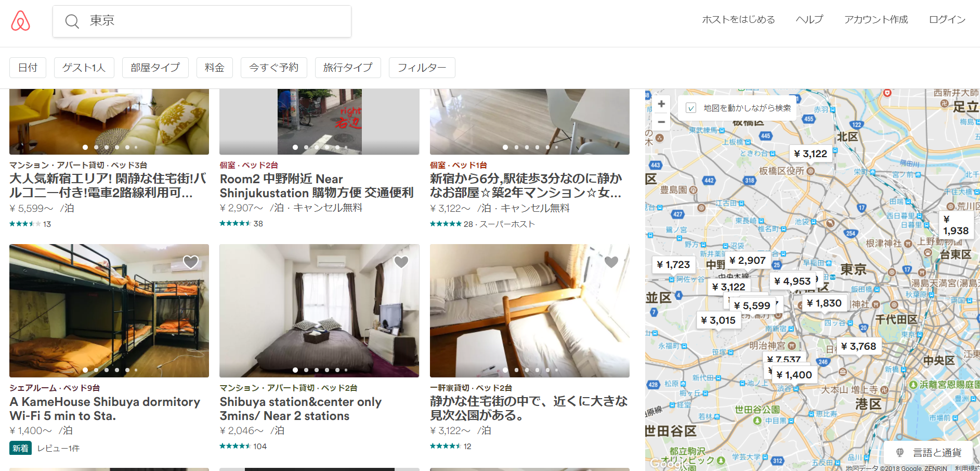Toggle 地図を動かしながら検索 checkbox
Image resolution: width=980 pixels, height=471 pixels.
[x=691, y=108]
